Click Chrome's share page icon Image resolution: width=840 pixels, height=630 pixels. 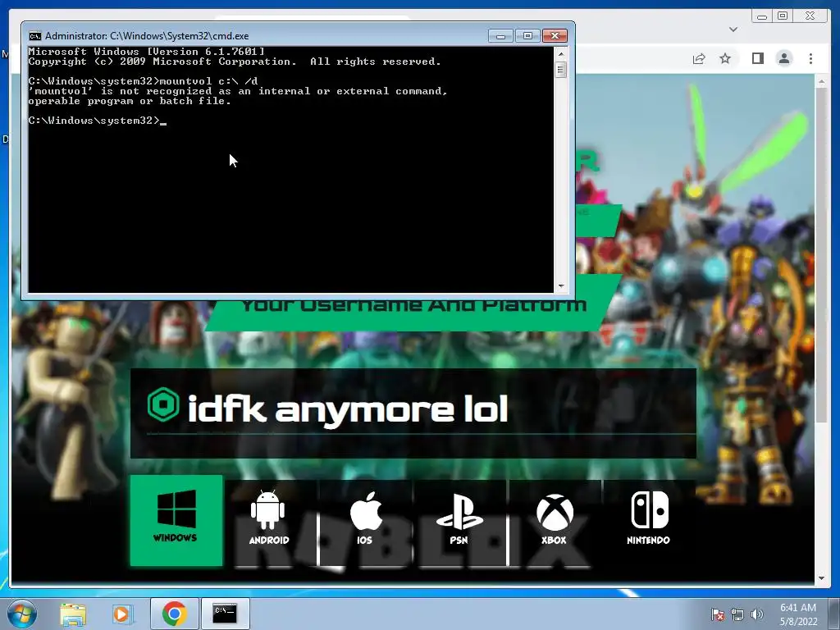699,58
